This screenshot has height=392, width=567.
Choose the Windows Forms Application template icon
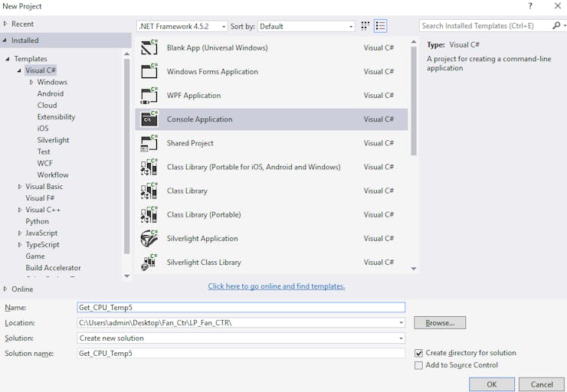(x=149, y=71)
